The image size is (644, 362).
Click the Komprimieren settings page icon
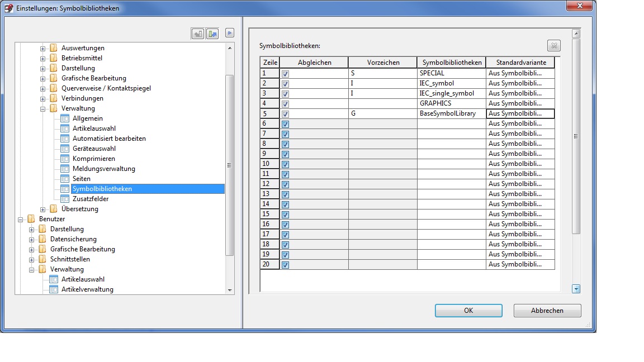64,159
